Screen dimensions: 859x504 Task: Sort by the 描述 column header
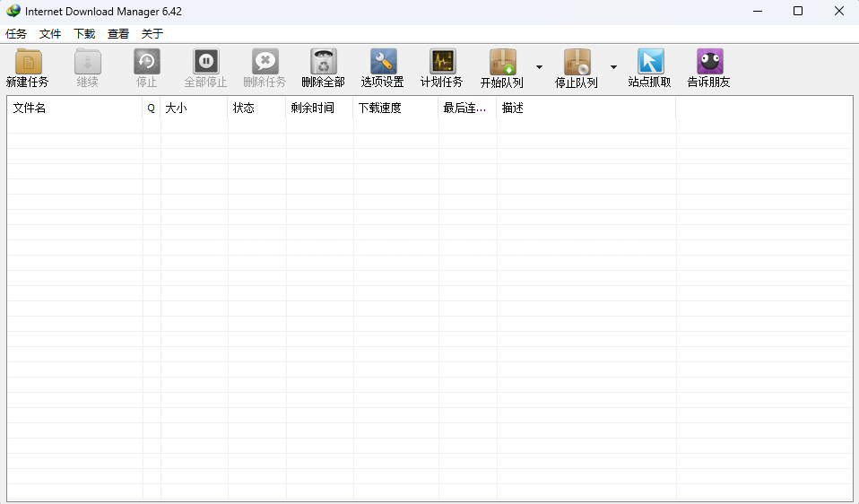click(x=586, y=108)
